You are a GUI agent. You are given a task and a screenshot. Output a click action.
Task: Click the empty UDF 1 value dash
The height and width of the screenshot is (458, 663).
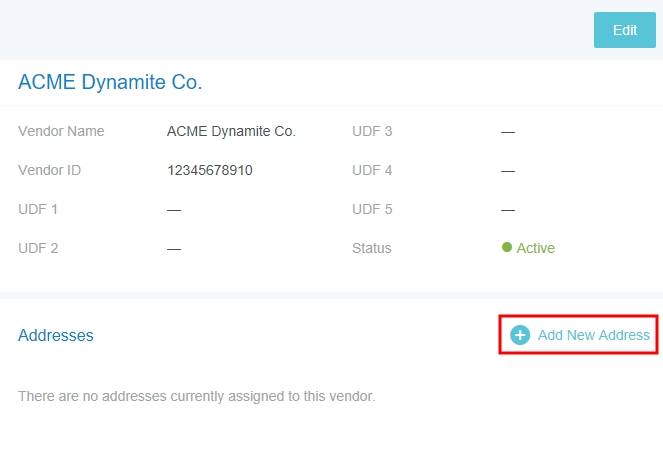click(x=174, y=210)
